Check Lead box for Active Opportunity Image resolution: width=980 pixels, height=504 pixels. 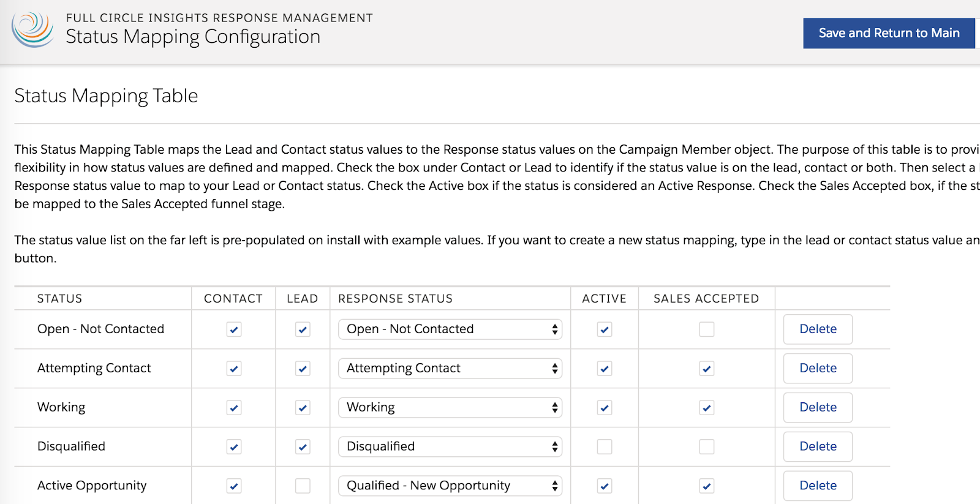click(303, 486)
